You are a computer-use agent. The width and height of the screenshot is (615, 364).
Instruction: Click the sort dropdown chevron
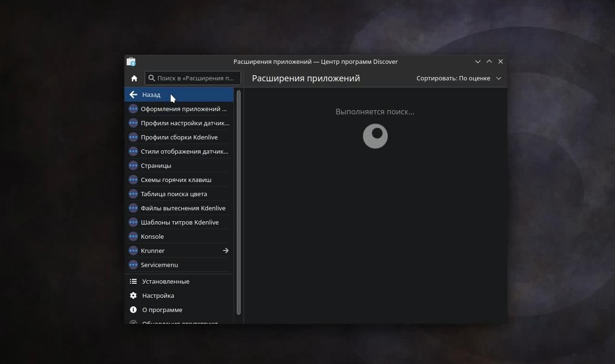(x=498, y=78)
